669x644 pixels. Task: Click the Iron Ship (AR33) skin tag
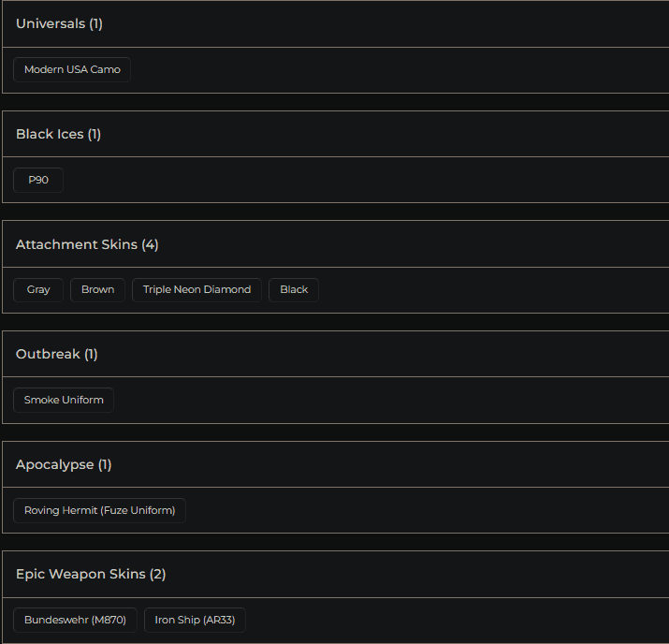[x=195, y=620]
